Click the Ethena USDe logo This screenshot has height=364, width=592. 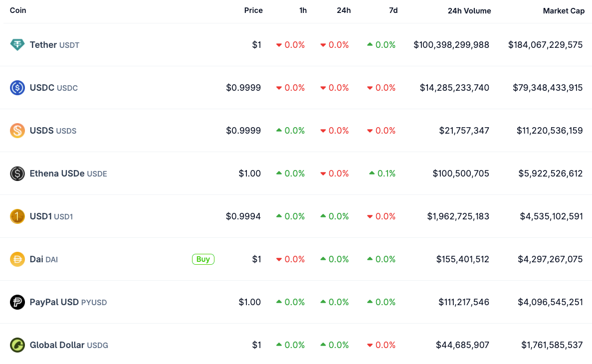pos(17,174)
